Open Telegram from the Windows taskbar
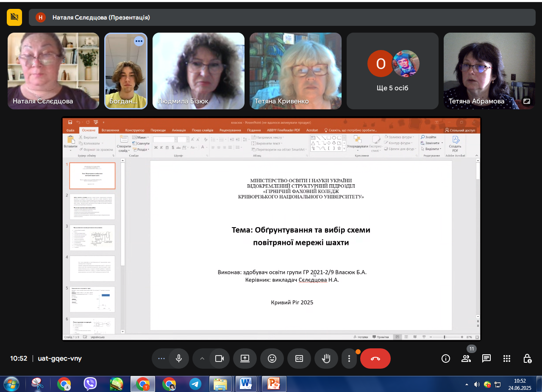542x392 pixels. [x=195, y=384]
